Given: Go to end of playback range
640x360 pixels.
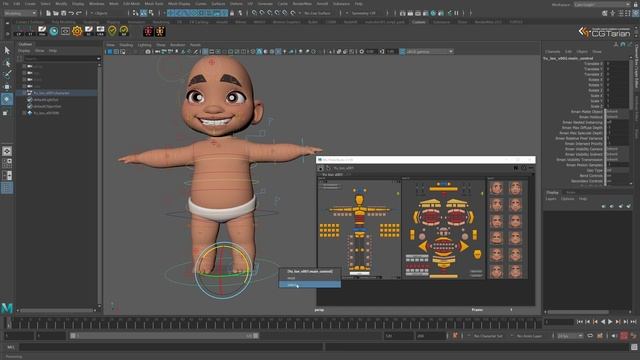Looking at the screenshot, I should 633,322.
